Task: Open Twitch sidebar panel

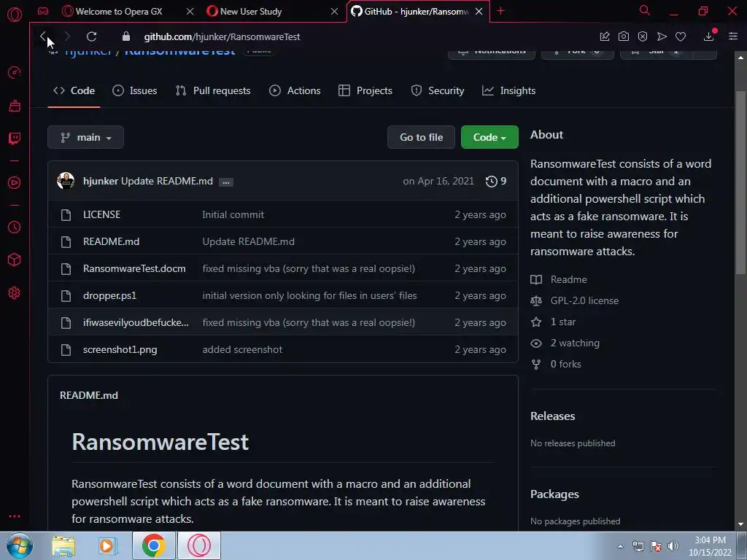Action: point(15,139)
